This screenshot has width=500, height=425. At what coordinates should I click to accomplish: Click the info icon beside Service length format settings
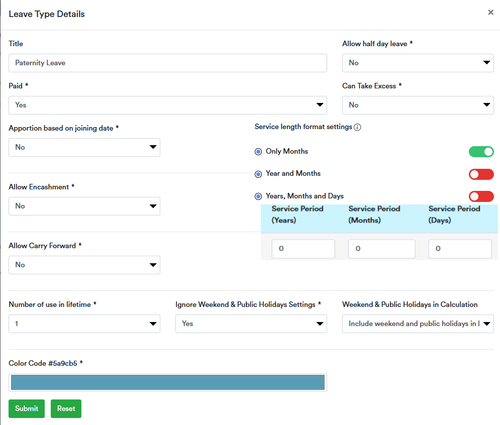357,127
